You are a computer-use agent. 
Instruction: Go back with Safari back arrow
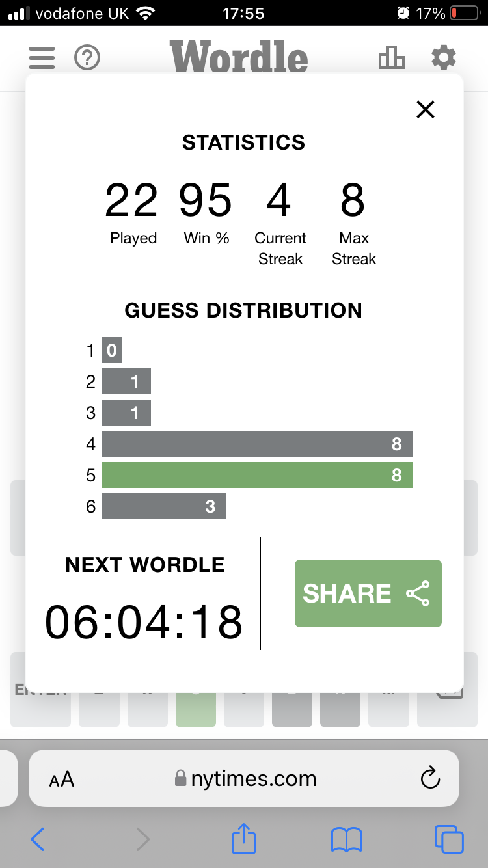click(x=38, y=839)
